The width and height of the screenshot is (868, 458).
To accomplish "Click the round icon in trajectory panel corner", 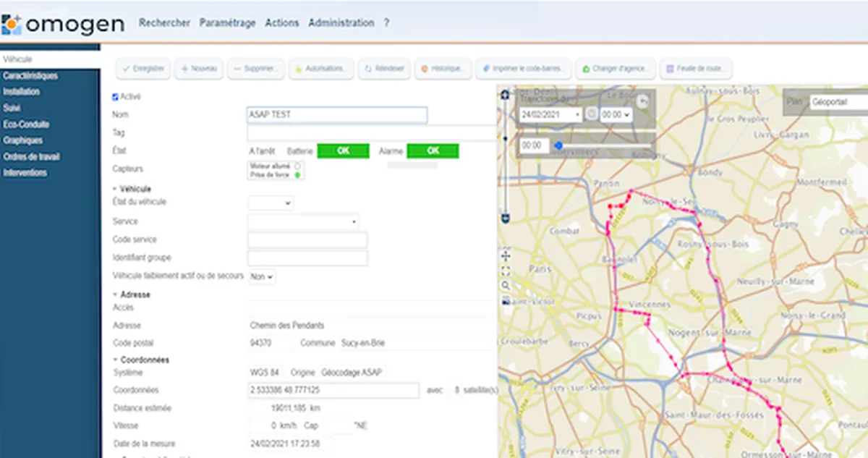I will pyautogui.click(x=644, y=101).
